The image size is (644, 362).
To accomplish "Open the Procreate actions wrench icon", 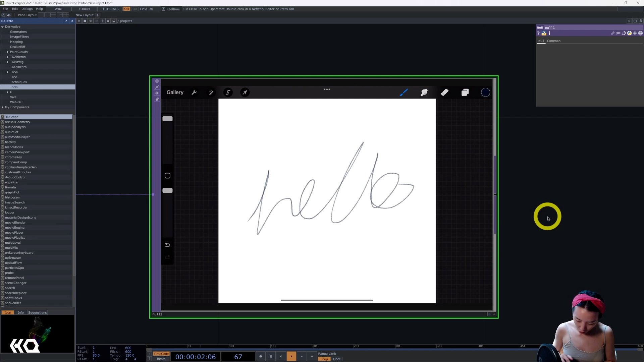I will click(x=194, y=93).
